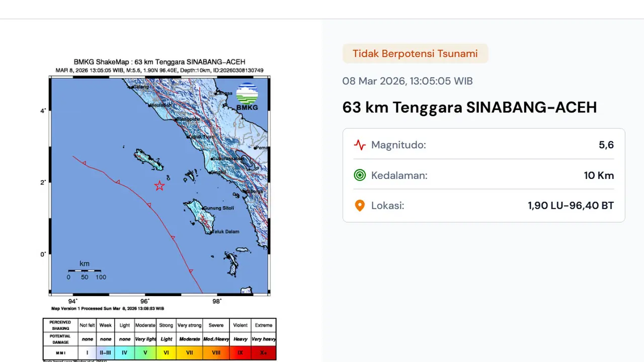The image size is (644, 362).
Task: Click the Severe shaking legend cell
Action: (x=216, y=325)
